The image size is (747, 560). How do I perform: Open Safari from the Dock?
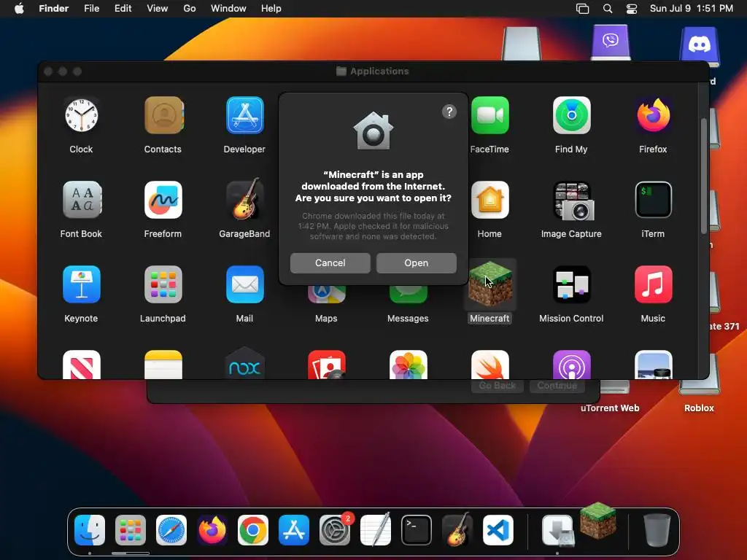coord(171,530)
